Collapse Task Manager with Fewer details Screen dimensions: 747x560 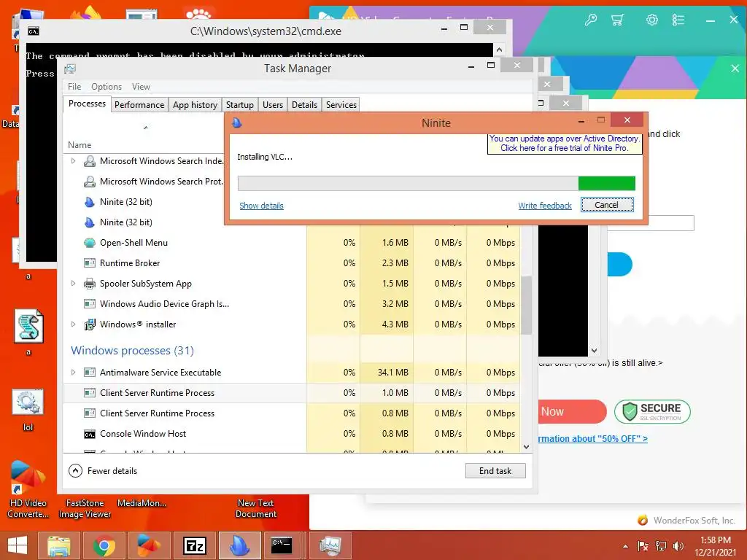click(x=103, y=471)
